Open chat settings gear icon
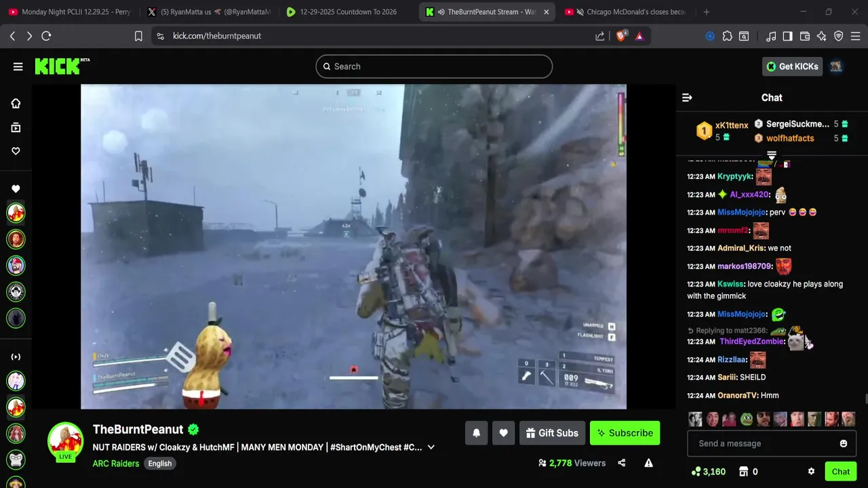868x488 pixels. point(811,472)
